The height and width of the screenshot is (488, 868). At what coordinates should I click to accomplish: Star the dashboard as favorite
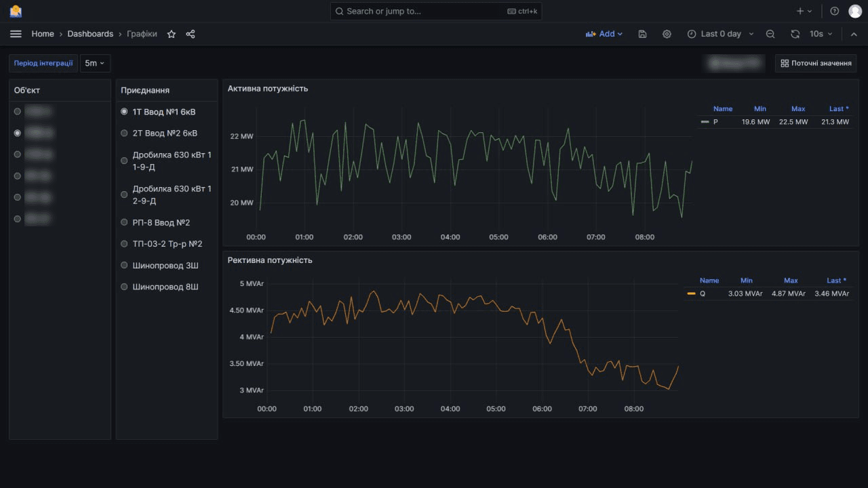click(x=172, y=34)
